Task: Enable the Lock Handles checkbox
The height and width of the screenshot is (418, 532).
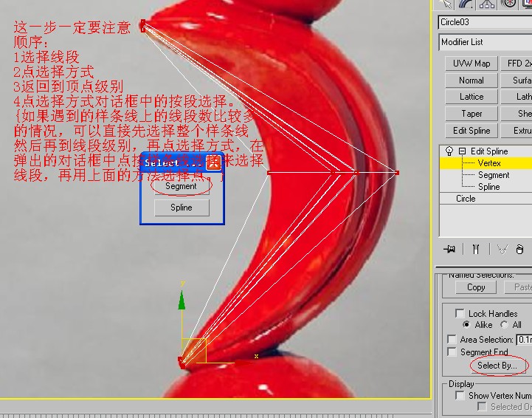Action: (x=460, y=313)
